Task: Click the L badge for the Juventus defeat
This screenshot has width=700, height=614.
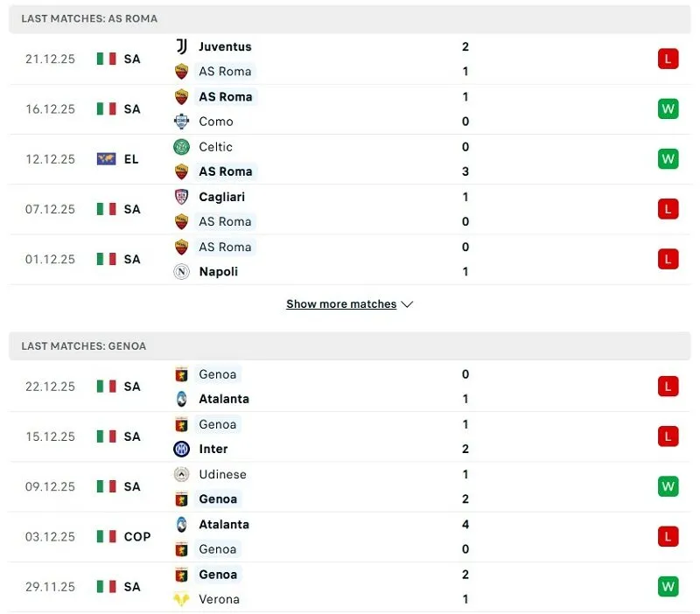Action: pos(668,59)
